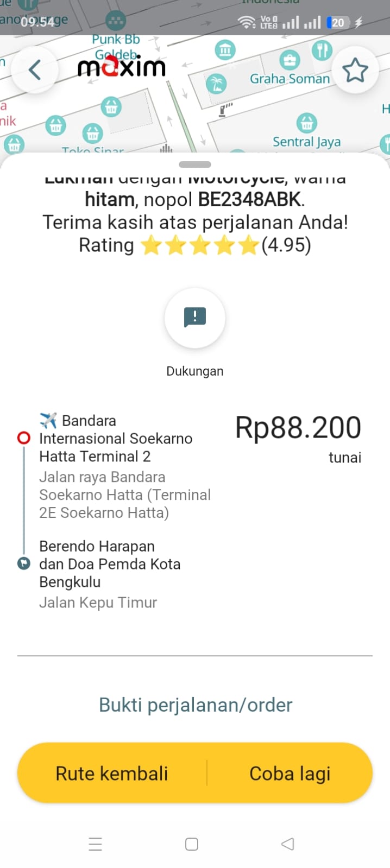Tap Android home square button
The height and width of the screenshot is (868, 390).
[x=192, y=844]
